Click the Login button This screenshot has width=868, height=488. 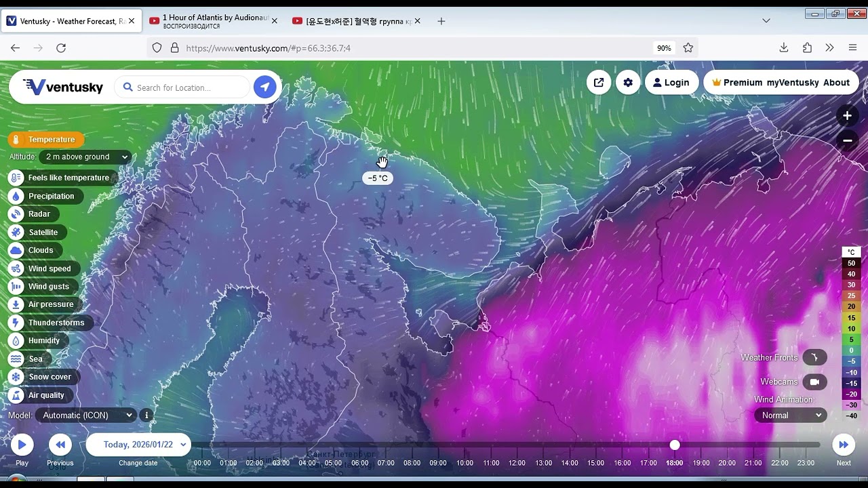click(671, 83)
